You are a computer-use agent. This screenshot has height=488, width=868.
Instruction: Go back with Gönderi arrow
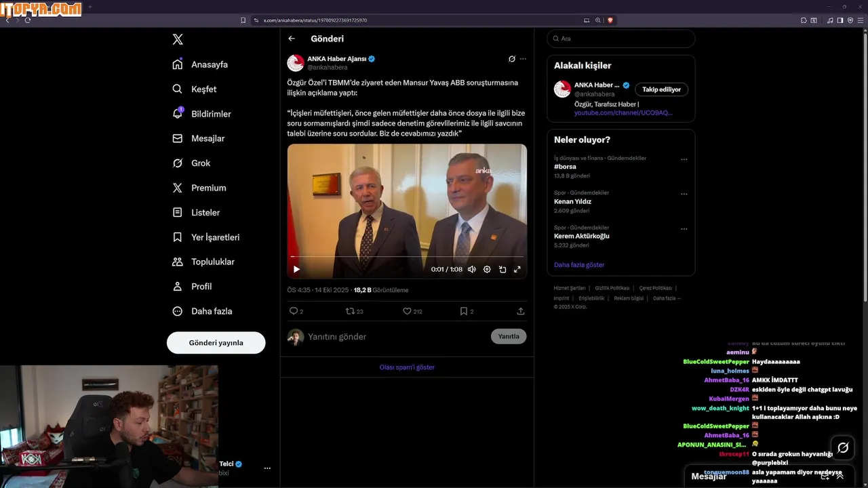292,39
